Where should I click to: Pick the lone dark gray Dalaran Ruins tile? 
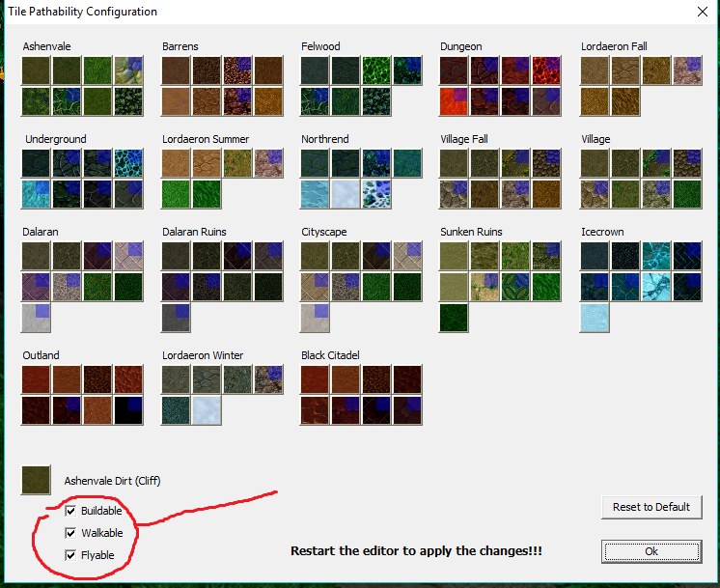coord(176,318)
